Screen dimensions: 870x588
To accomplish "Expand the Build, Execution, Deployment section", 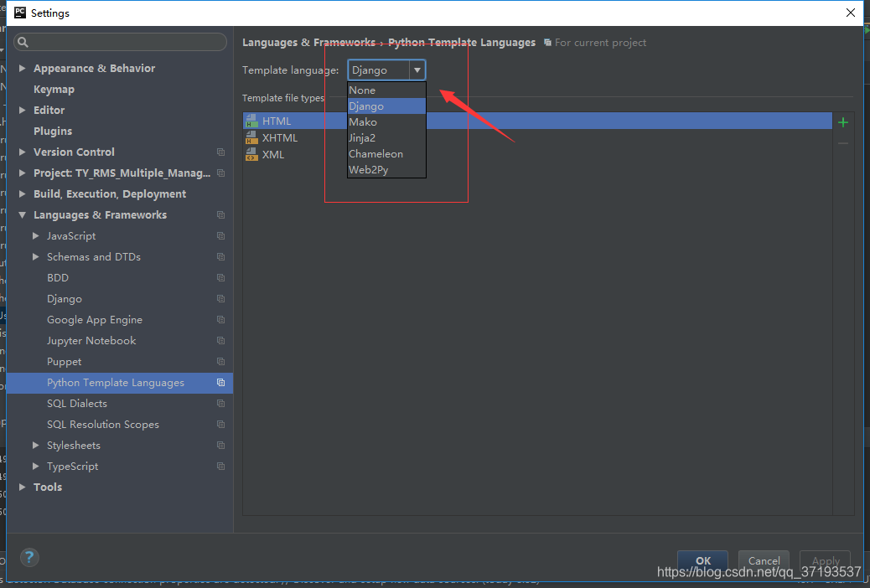I will coord(22,193).
